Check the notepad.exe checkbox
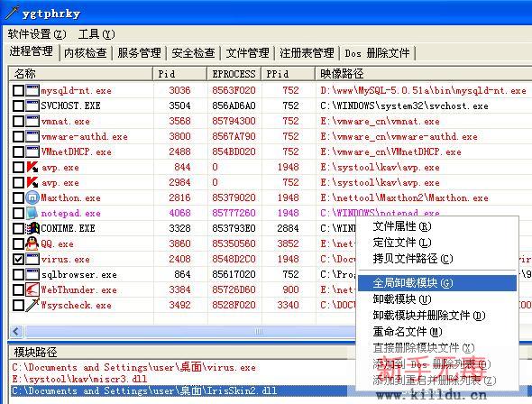The width and height of the screenshot is (532, 404). [18, 213]
